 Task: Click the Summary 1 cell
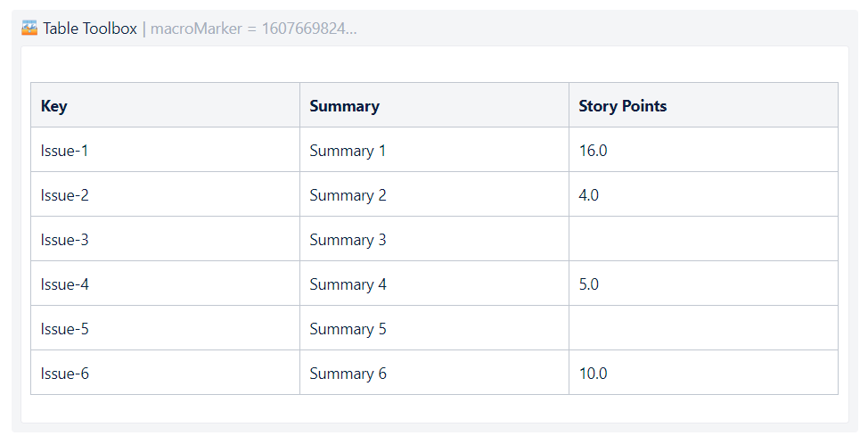(434, 150)
